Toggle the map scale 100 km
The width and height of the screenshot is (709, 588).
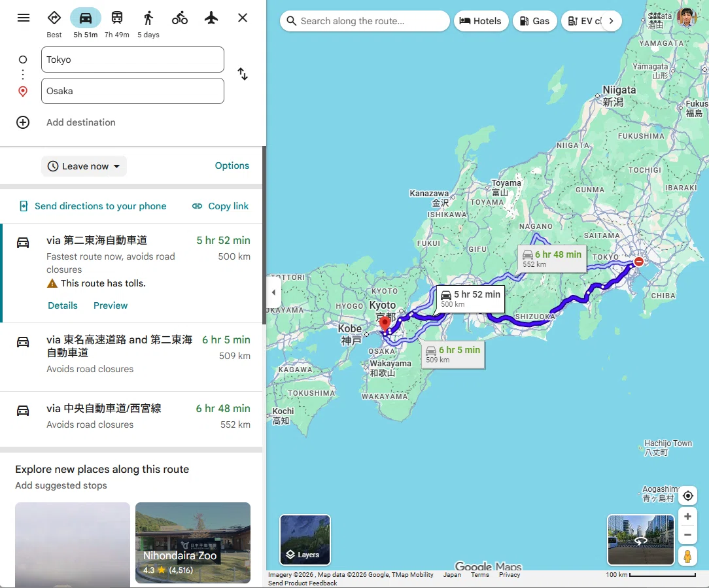point(651,575)
